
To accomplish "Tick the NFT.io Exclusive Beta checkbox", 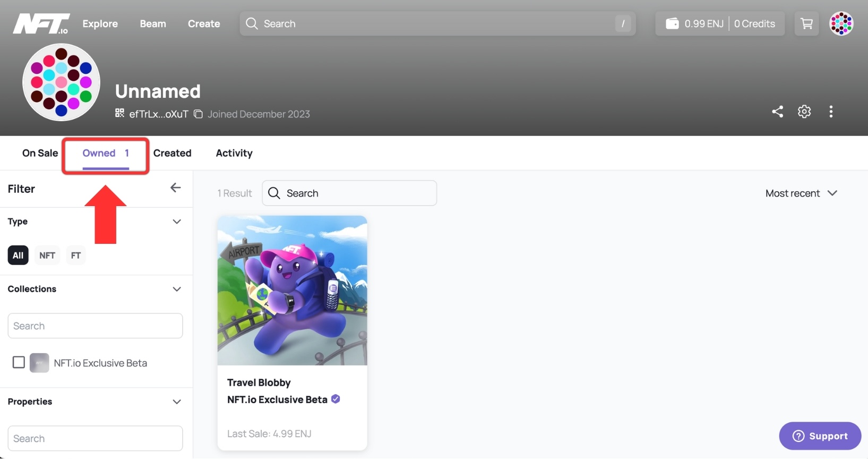I will (19, 362).
